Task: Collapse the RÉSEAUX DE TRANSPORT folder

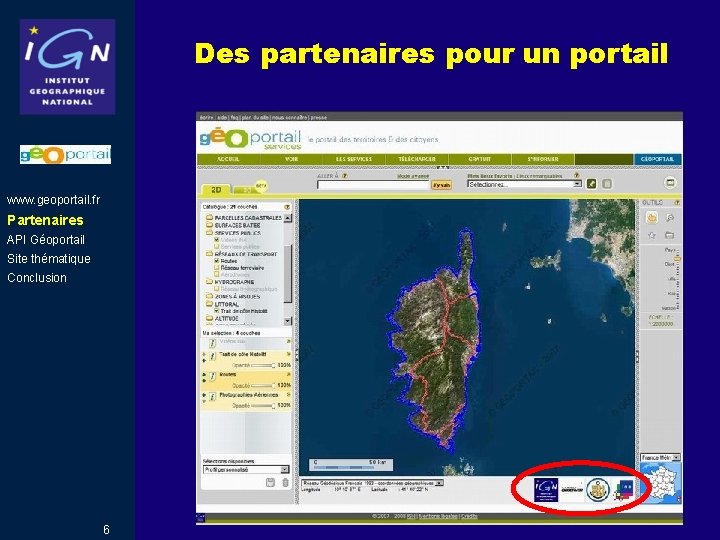Action: (x=209, y=253)
